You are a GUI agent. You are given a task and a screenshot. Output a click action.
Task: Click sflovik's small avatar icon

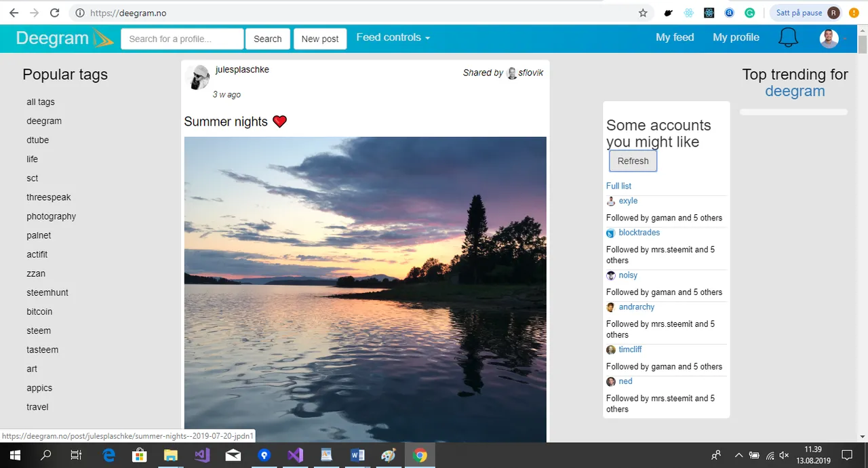coord(512,73)
